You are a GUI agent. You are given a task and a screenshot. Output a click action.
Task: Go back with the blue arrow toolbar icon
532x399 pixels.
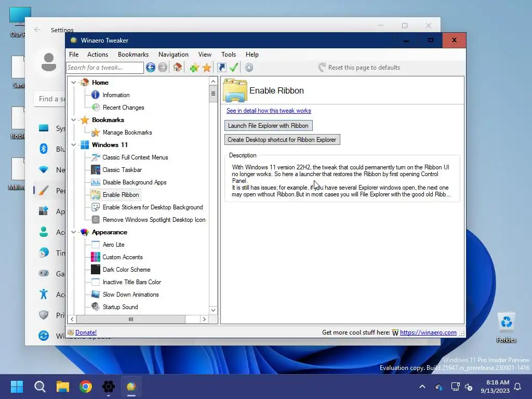(151, 68)
